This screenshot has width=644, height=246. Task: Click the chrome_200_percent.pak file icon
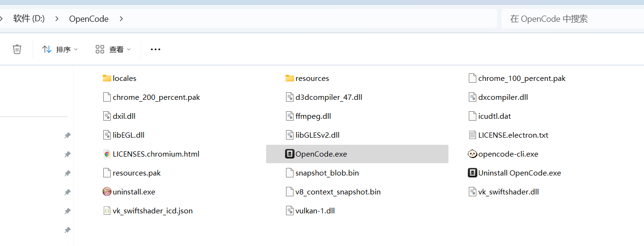pyautogui.click(x=107, y=97)
